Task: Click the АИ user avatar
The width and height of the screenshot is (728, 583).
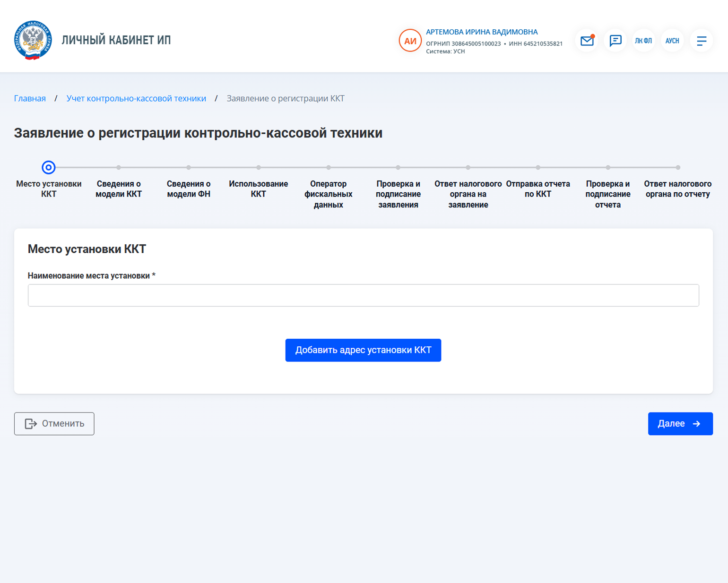Action: click(410, 41)
